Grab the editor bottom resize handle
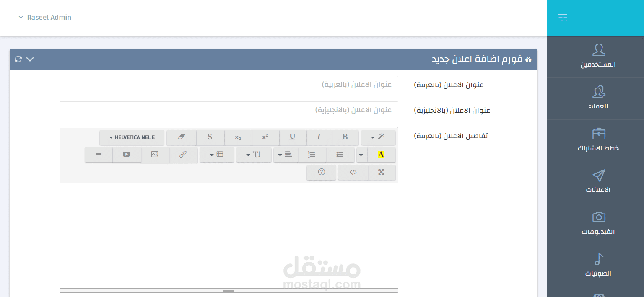Viewport: 644px width, 297px height. 229,290
